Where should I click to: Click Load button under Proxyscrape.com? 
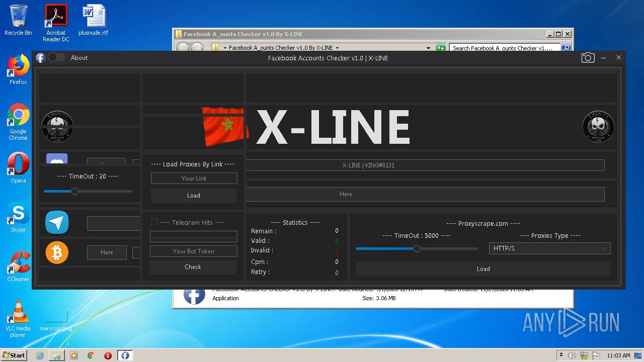coord(483,269)
